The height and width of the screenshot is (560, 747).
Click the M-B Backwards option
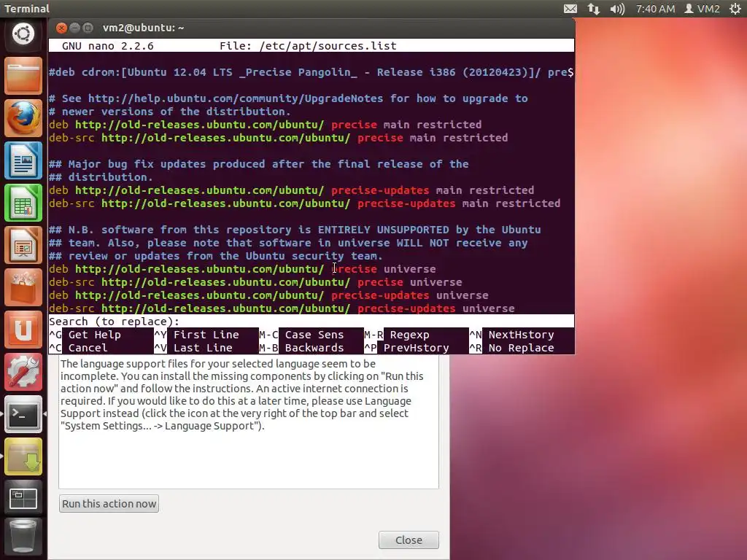[301, 348]
